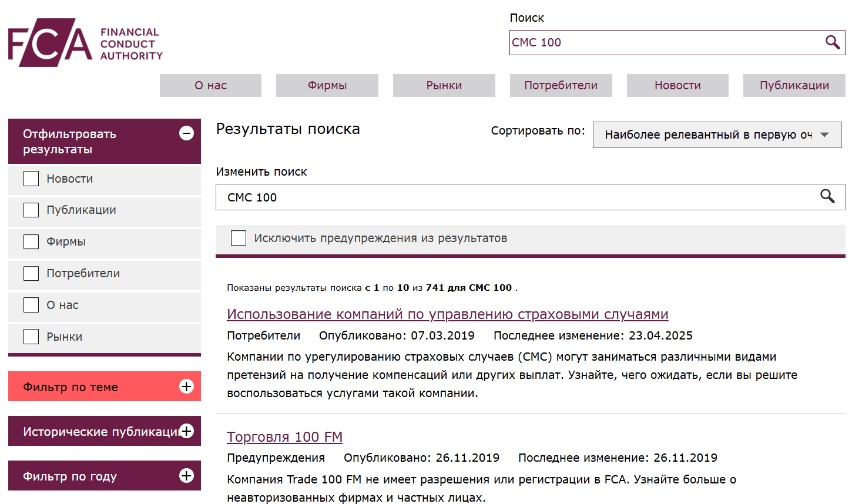
Task: Collapse the 'Отфильтровать результаты' panel via minus icon
Action: point(187,133)
